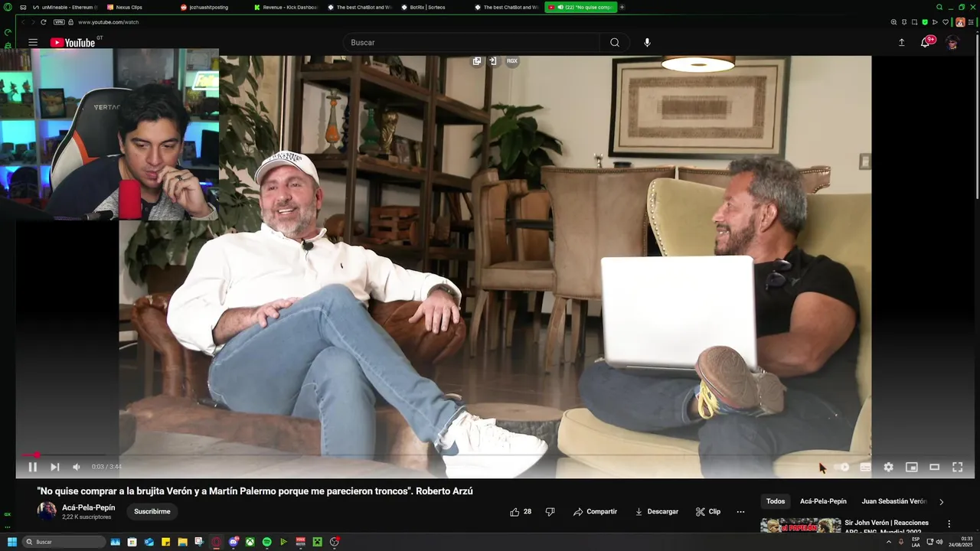The width and height of the screenshot is (980, 551).
Task: Click the pop-out video icon above player
Action: (476, 61)
